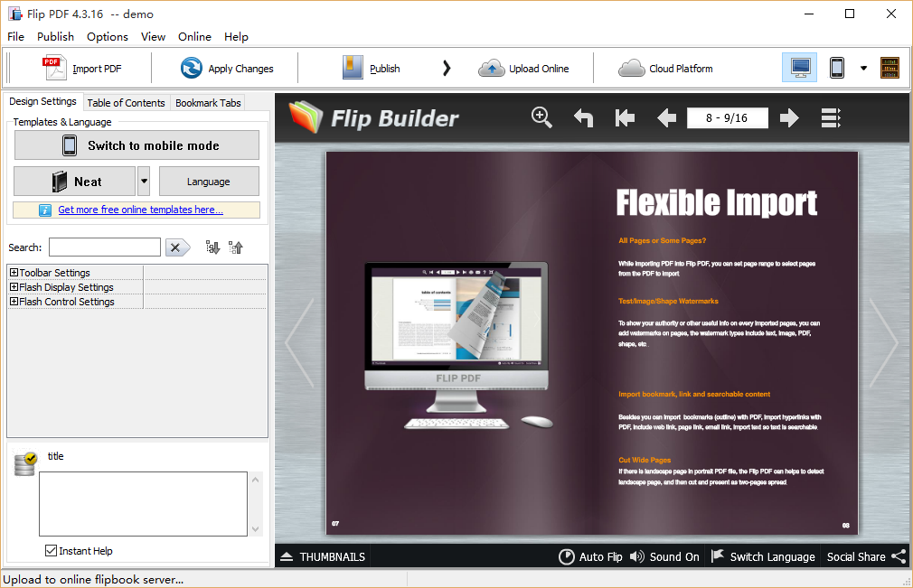
Task: Open the more options list icon
Action: 831,118
